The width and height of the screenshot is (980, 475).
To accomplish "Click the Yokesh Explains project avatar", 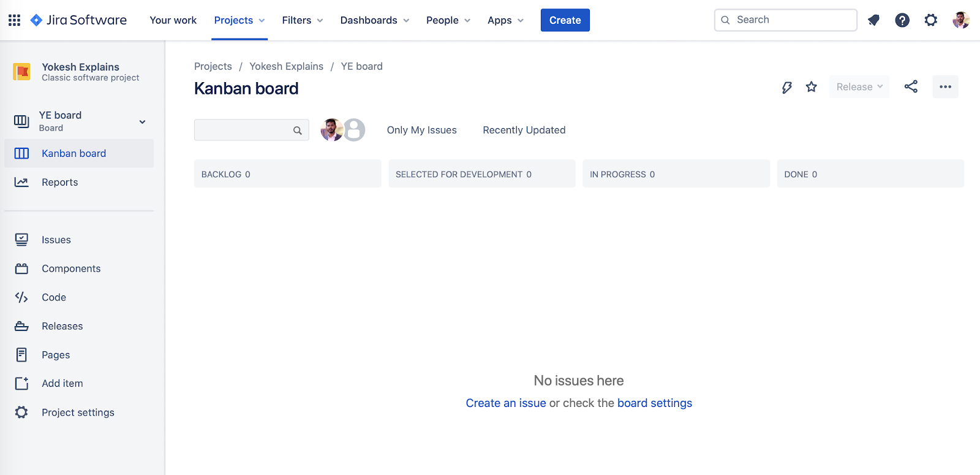I will click(22, 72).
